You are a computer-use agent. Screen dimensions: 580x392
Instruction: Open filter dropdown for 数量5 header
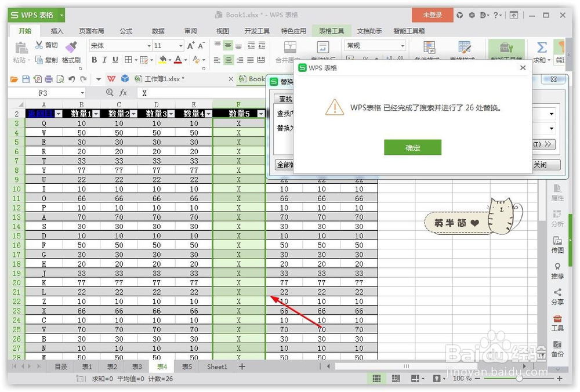click(261, 114)
